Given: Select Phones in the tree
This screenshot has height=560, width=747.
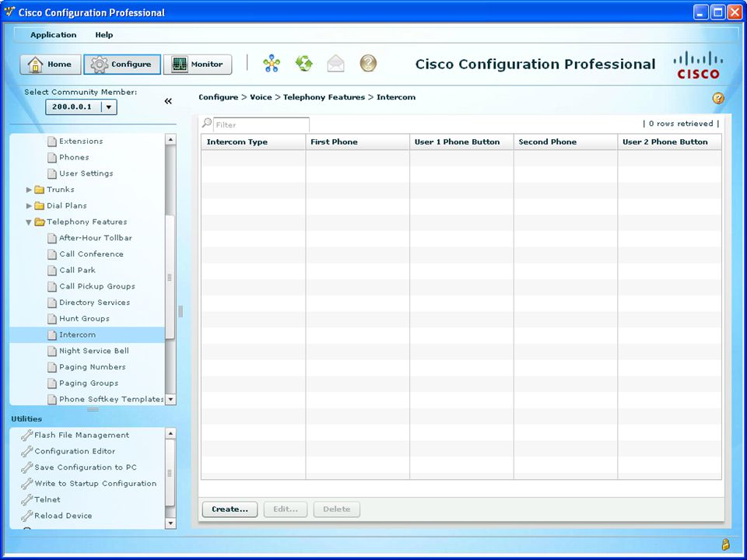Looking at the screenshot, I should [74, 157].
